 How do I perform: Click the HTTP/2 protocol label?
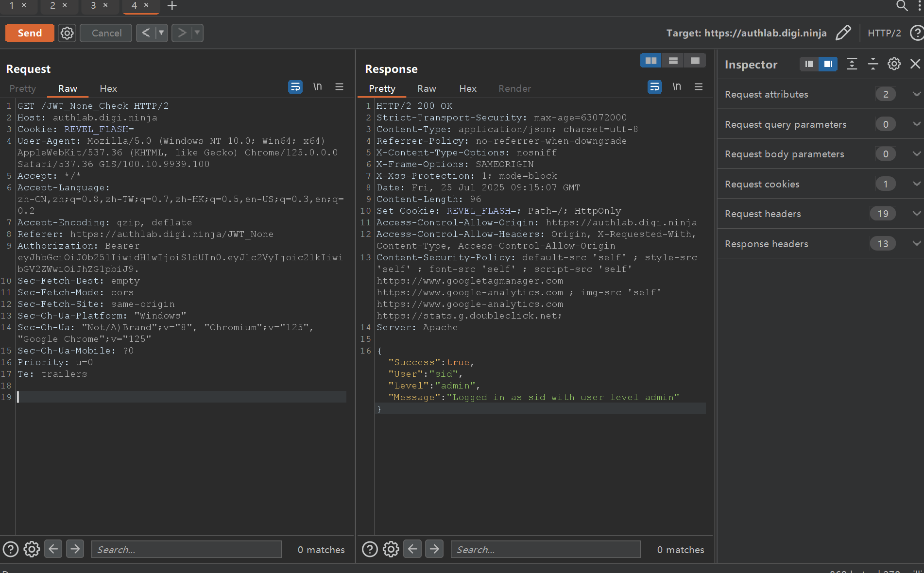point(884,33)
